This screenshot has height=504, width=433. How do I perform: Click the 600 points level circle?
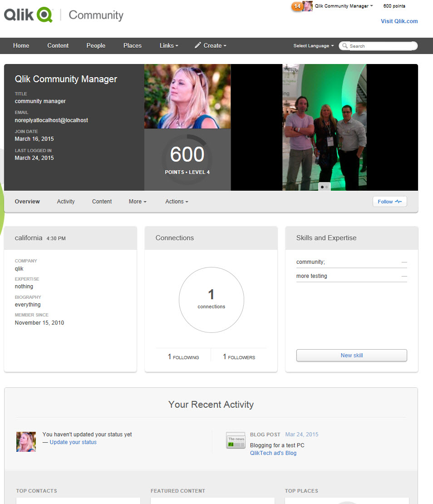[187, 159]
